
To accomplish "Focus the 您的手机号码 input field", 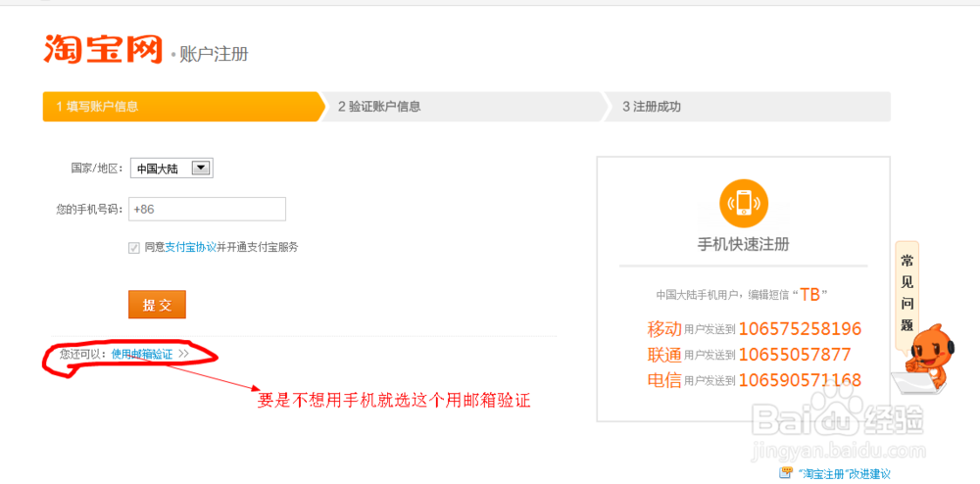I will (207, 209).
